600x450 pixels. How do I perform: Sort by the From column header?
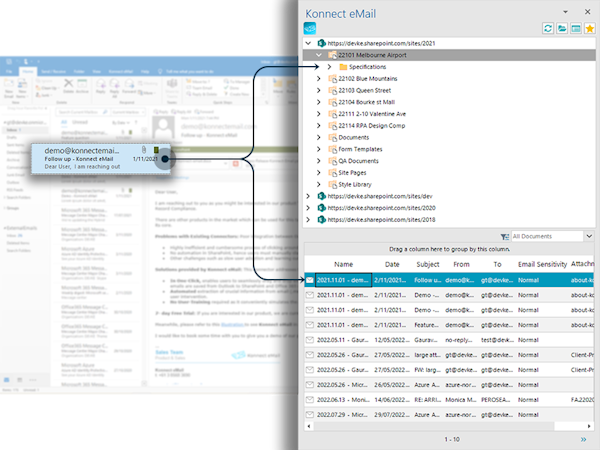(461, 264)
